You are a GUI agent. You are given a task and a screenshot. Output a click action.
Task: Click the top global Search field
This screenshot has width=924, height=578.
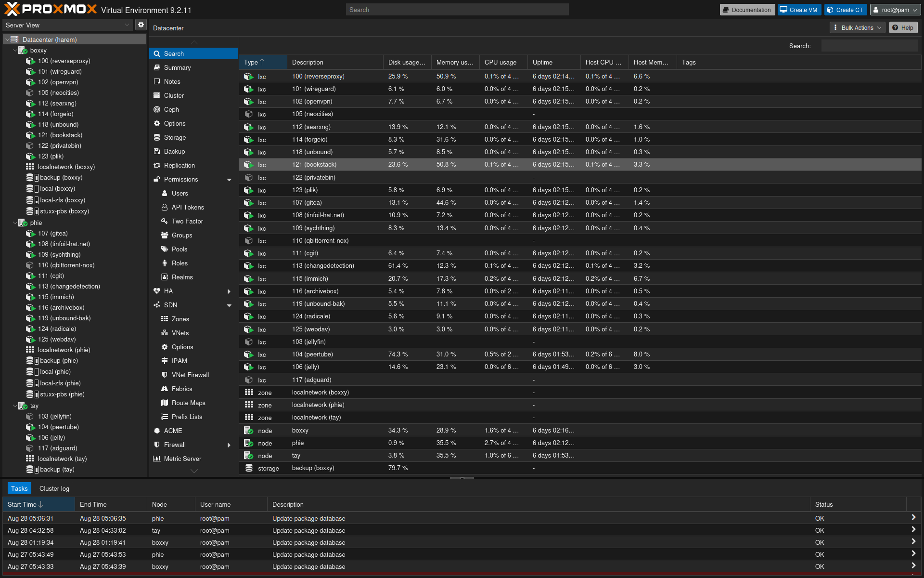tap(457, 10)
